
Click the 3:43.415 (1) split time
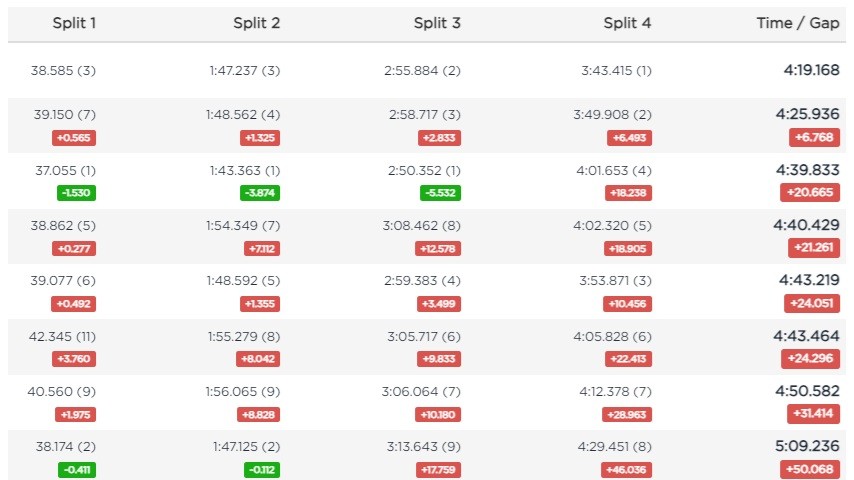(x=616, y=71)
